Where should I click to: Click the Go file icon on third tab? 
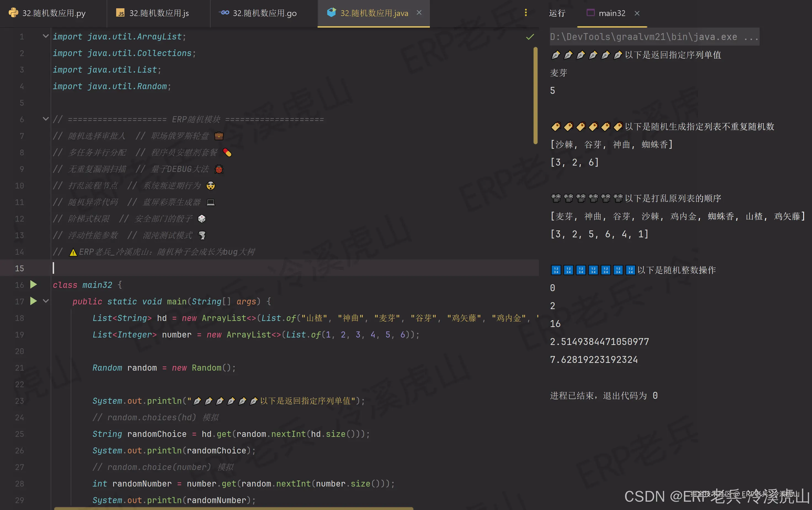(x=224, y=12)
